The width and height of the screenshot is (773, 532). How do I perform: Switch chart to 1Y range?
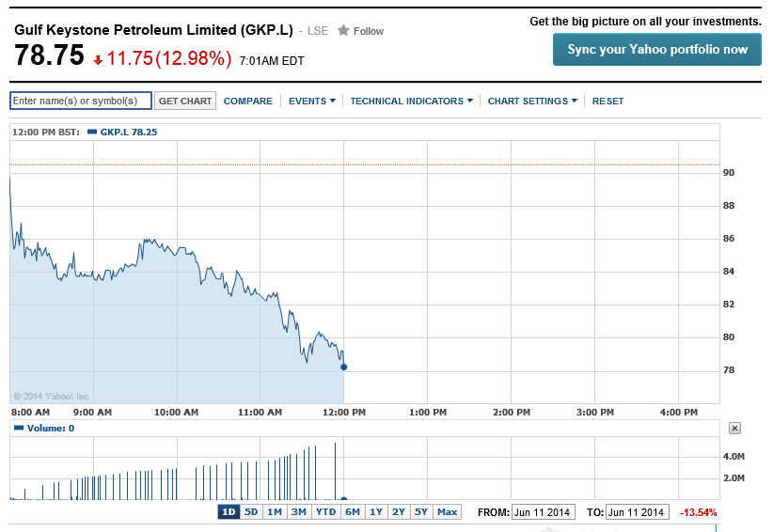pos(375,512)
